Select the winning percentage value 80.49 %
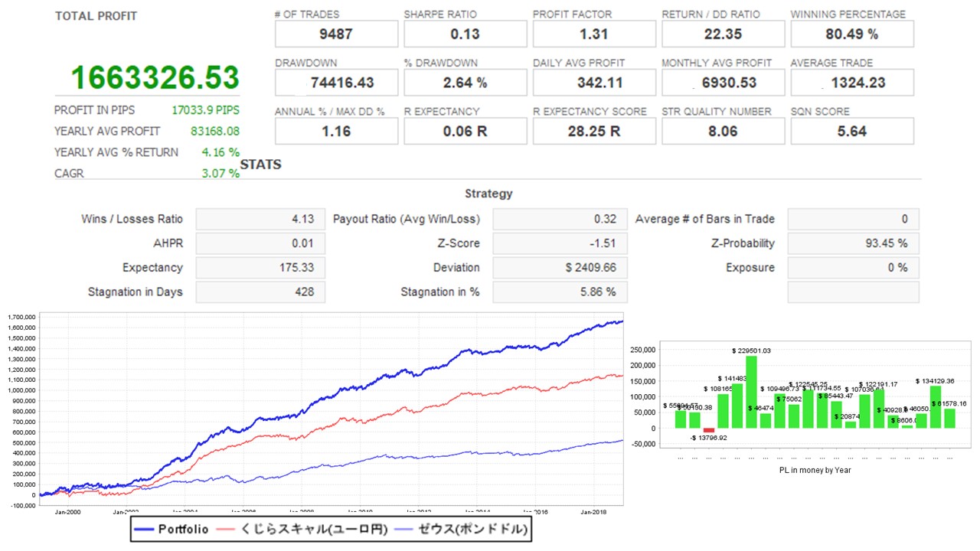This screenshot has width=980, height=551. 852,34
